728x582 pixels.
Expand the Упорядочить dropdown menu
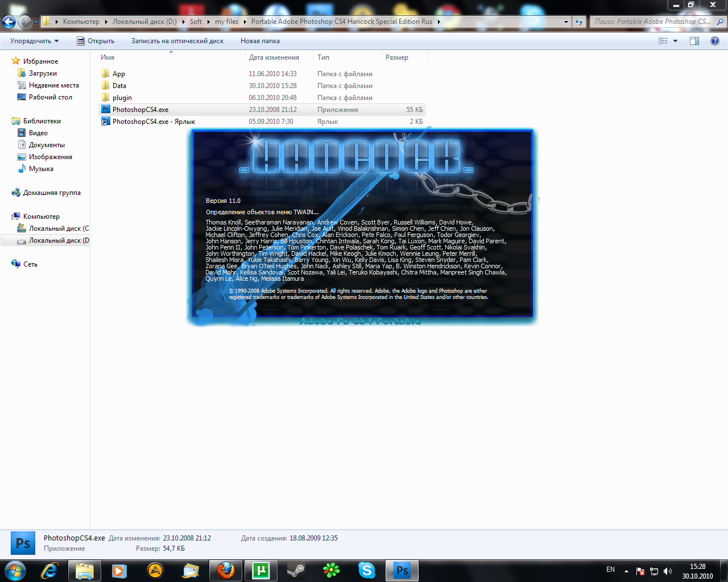[34, 41]
